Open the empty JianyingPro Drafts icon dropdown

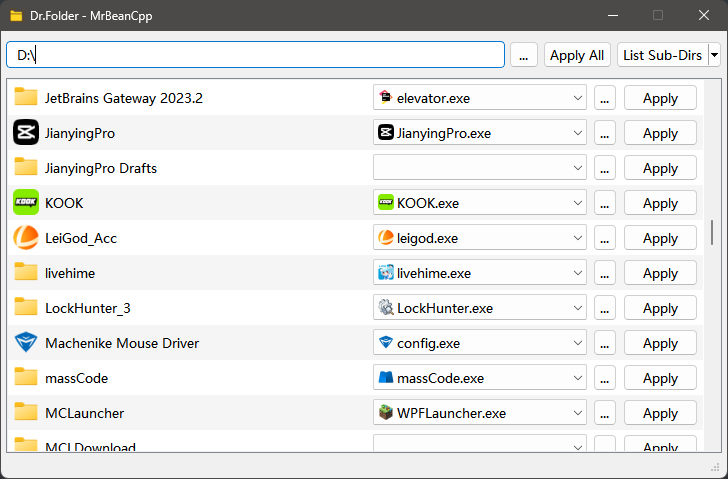click(577, 168)
